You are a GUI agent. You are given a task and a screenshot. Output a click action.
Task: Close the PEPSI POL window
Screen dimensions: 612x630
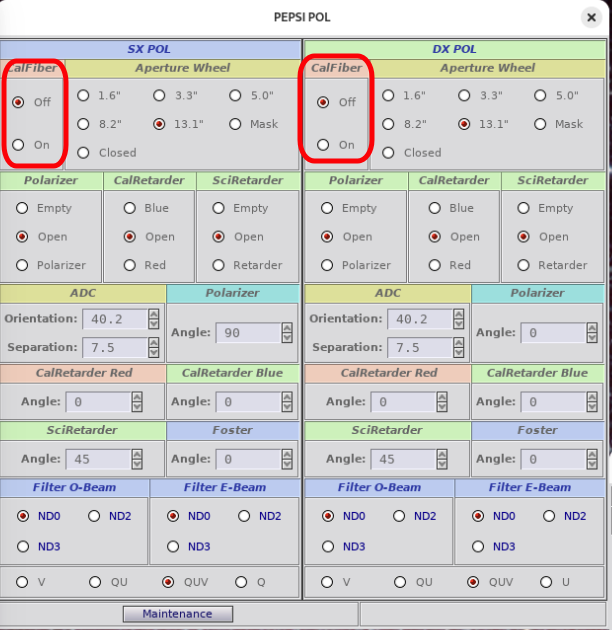[591, 17]
